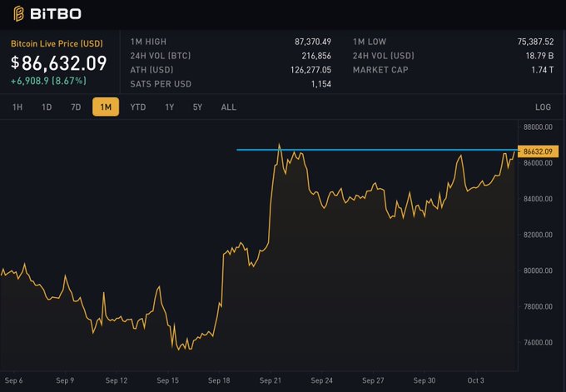Viewport: 566px width, 392px height.
Task: Show ALL price history
Action: click(x=229, y=107)
